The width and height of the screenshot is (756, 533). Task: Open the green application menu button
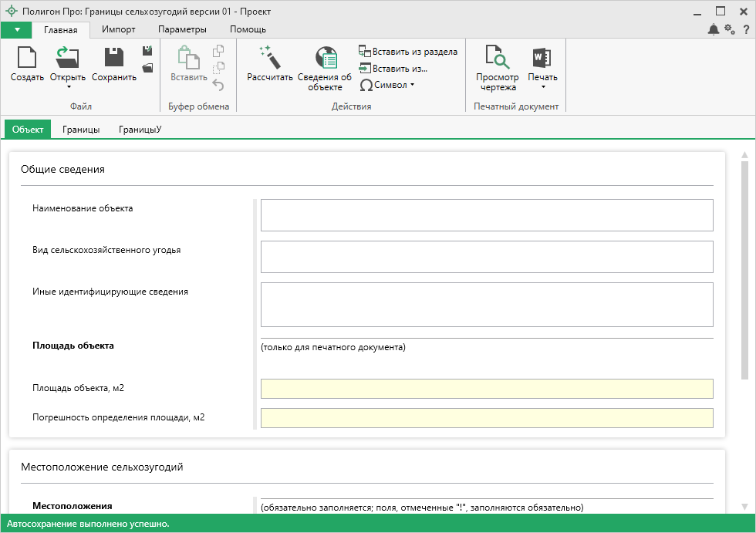[16, 29]
